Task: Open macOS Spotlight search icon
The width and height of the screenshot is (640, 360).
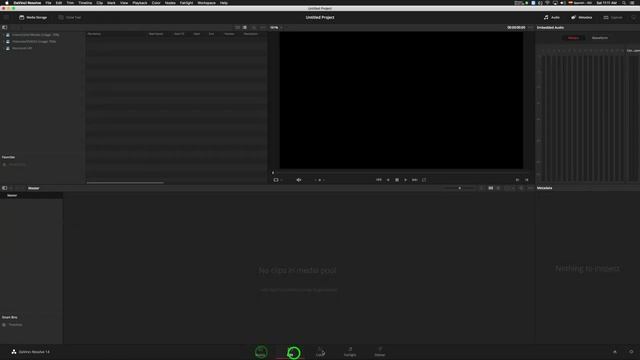Action: tap(624, 3)
